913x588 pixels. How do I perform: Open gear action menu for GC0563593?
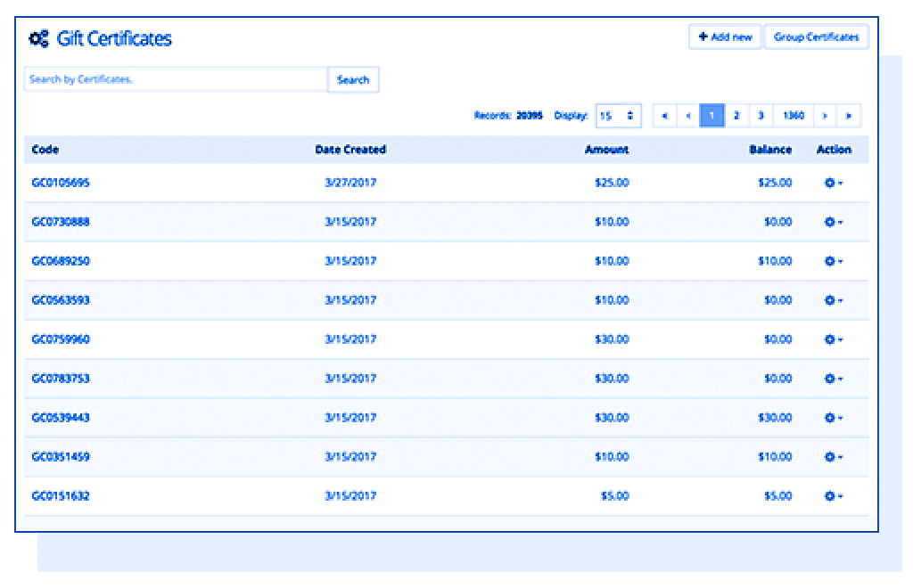833,300
